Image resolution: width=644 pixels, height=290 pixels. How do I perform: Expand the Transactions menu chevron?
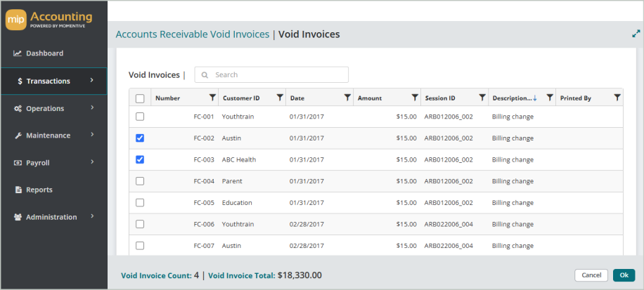pyautogui.click(x=92, y=81)
